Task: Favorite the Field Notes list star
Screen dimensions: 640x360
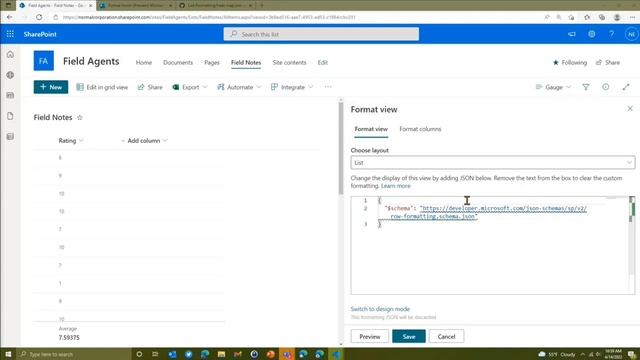Action: coord(80,118)
